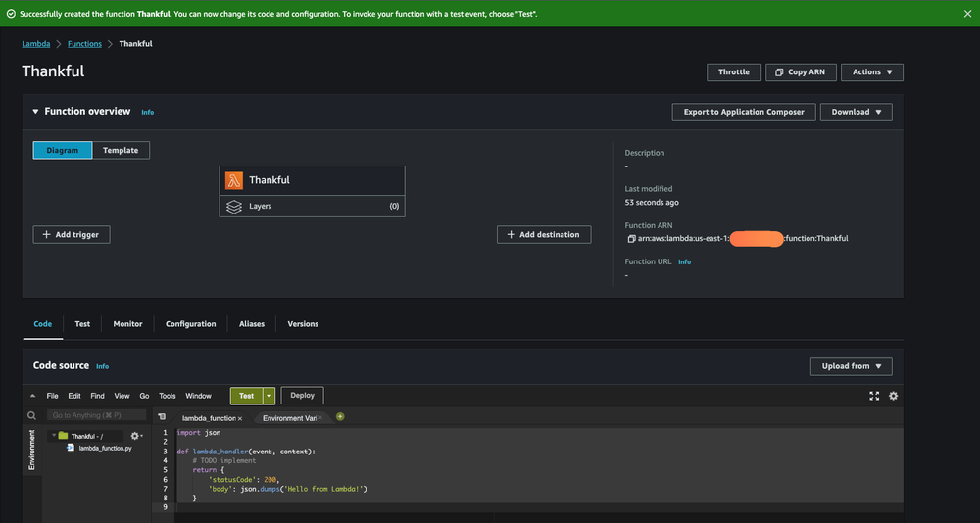
Task: Open the Upload from dropdown
Action: pyautogui.click(x=852, y=366)
